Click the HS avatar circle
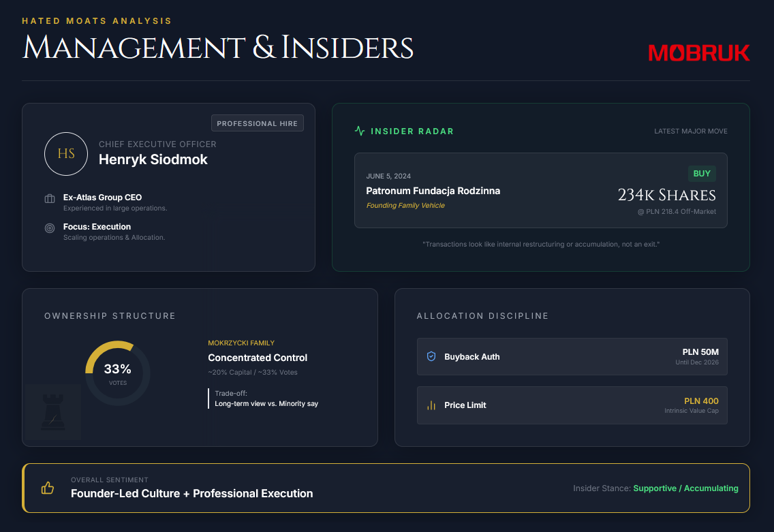The image size is (774, 532). pos(66,154)
